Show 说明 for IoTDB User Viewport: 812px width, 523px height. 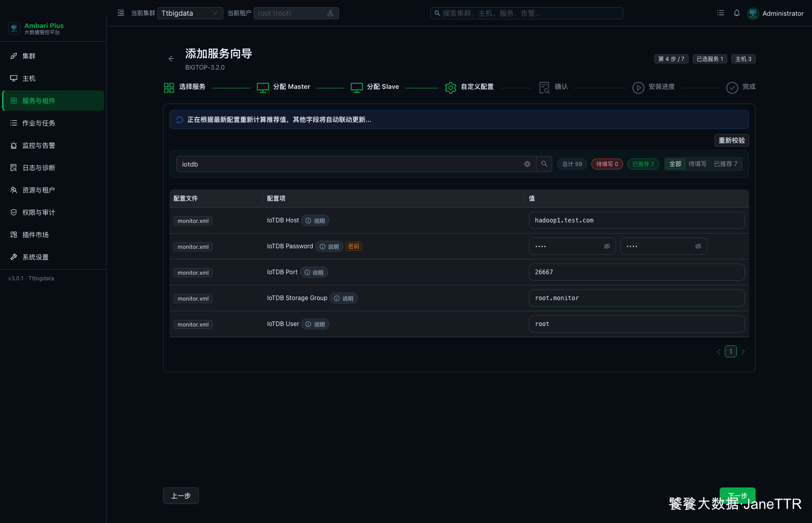(315, 324)
